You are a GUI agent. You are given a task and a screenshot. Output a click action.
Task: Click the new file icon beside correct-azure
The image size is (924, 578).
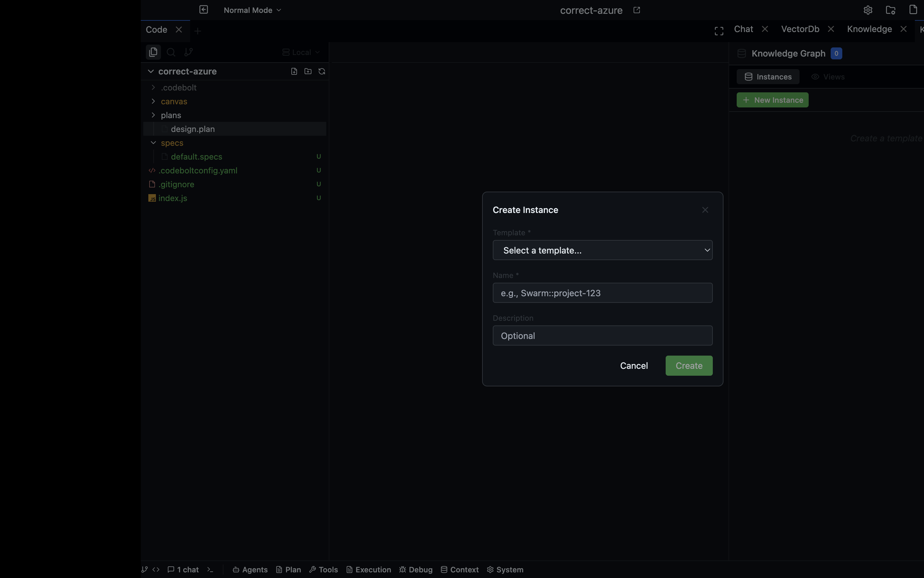[x=294, y=72]
